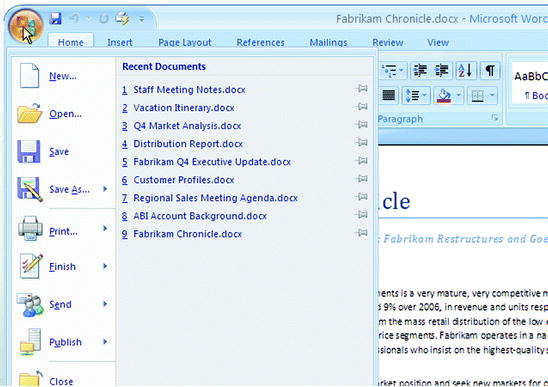Toggle Show/Hide paragraph marks icon

point(490,71)
